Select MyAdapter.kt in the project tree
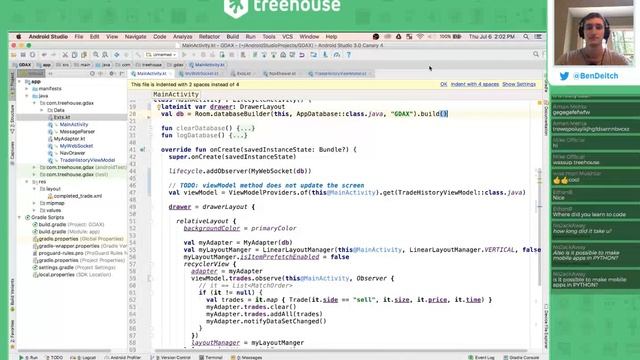Viewport: 640px width, 360px height. point(69,139)
